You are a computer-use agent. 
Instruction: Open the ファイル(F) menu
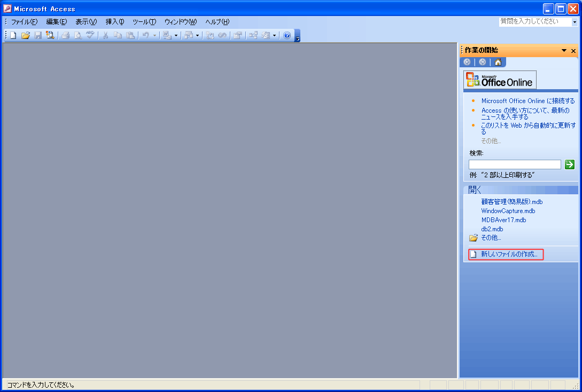click(25, 22)
